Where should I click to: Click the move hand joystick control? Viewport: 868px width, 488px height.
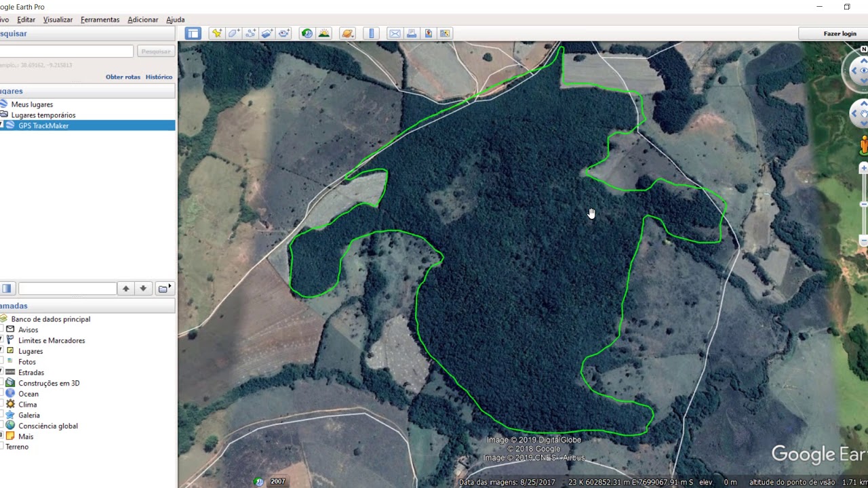pos(862,114)
